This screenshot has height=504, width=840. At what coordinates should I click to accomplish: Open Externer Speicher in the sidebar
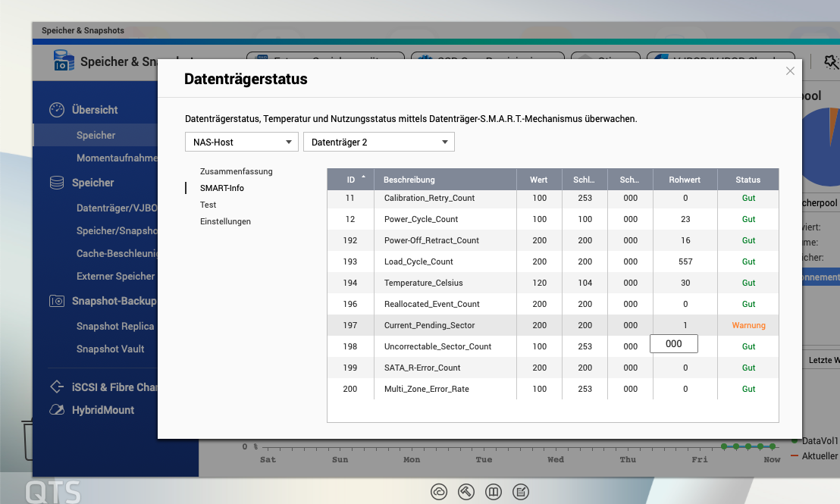coord(115,277)
